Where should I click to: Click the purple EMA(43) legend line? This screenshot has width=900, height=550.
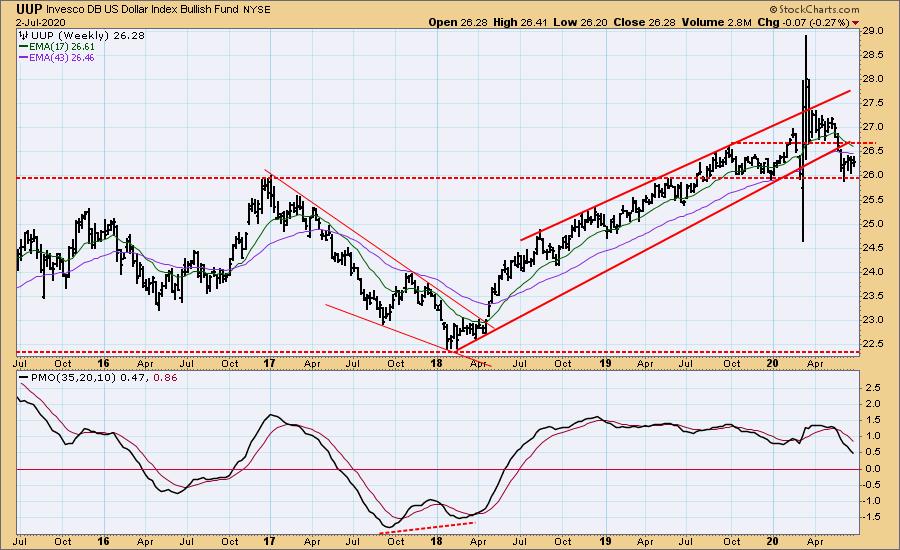(24, 58)
